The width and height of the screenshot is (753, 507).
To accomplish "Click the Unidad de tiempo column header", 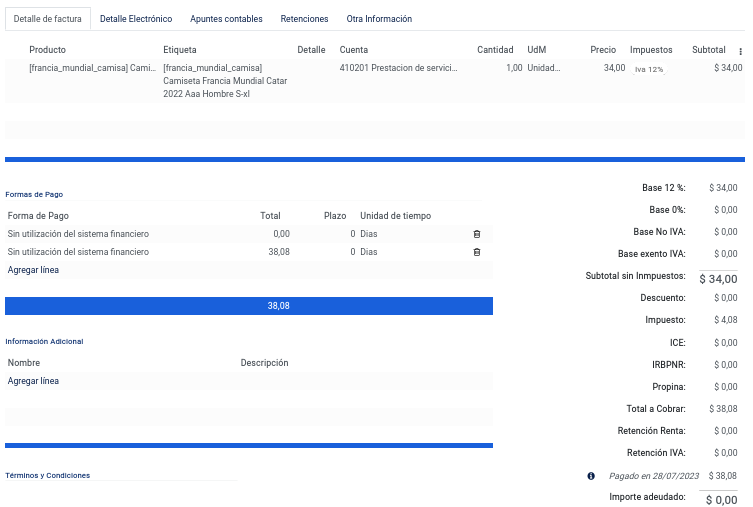I will pyautogui.click(x=396, y=216).
